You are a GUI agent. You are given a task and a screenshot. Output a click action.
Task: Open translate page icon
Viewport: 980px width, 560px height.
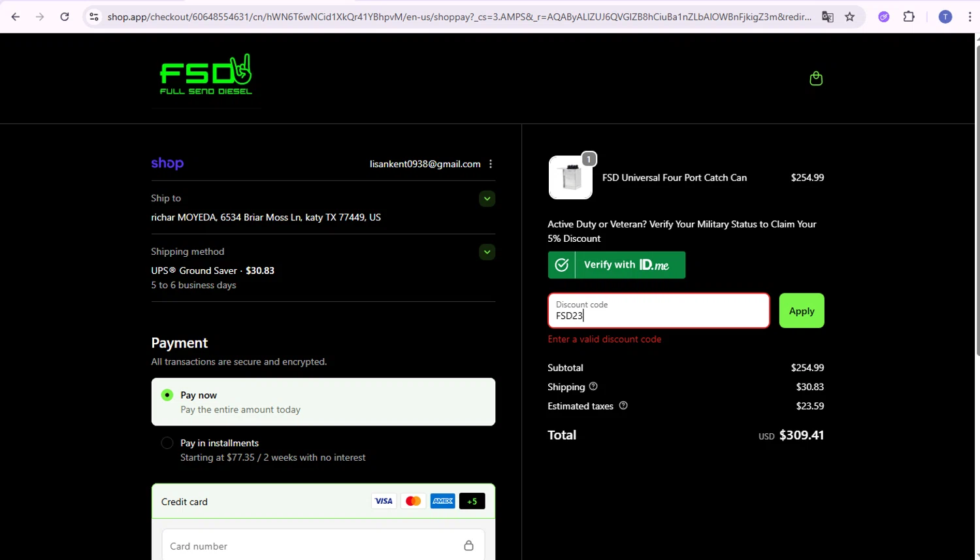(827, 17)
